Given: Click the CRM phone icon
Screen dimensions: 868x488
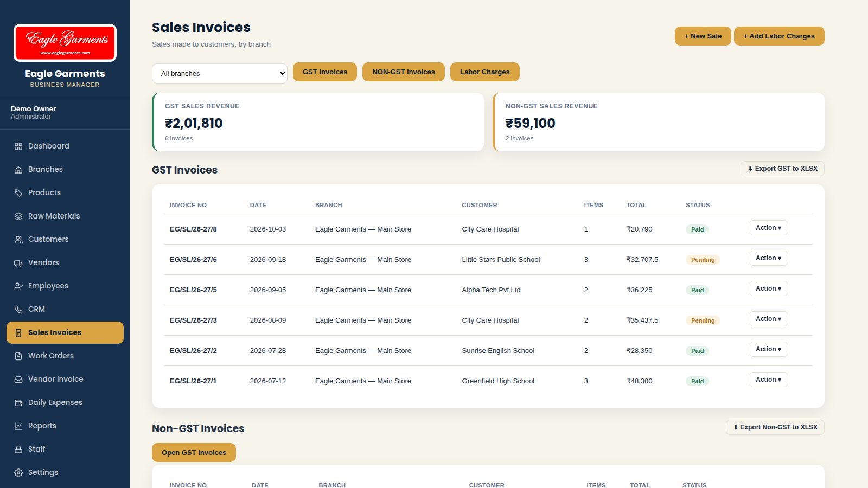Looking at the screenshot, I should pos(18,310).
